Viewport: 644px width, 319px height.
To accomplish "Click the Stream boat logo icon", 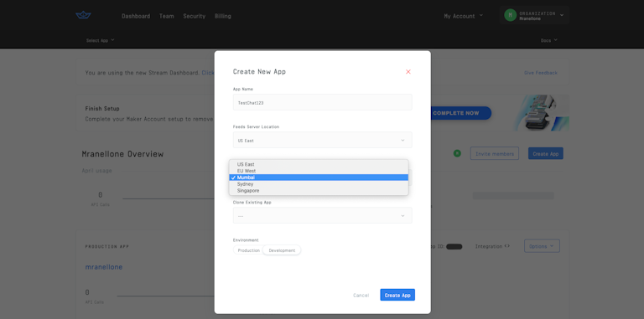I will (83, 15).
